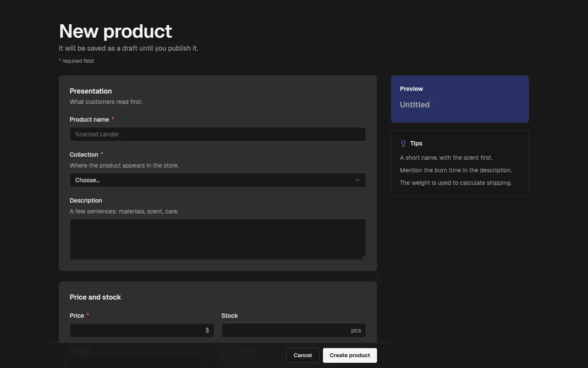
Task: Click the Presentation section heading
Action: click(x=91, y=91)
